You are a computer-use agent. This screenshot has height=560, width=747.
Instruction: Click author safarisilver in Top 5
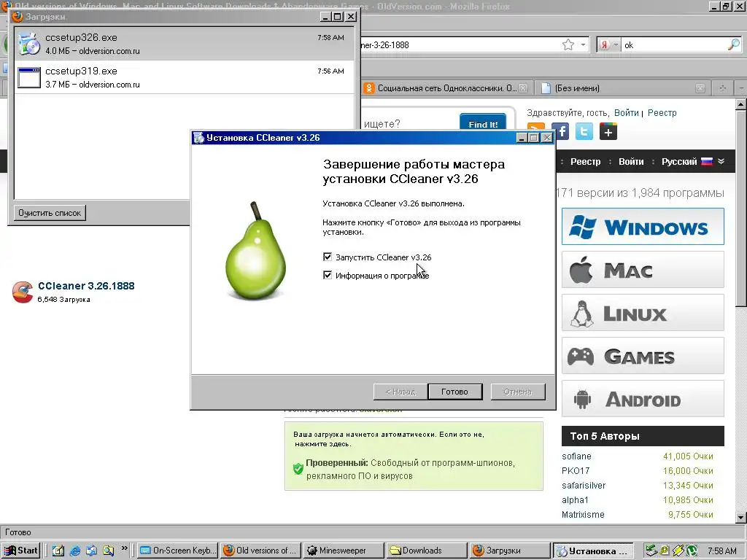click(584, 485)
